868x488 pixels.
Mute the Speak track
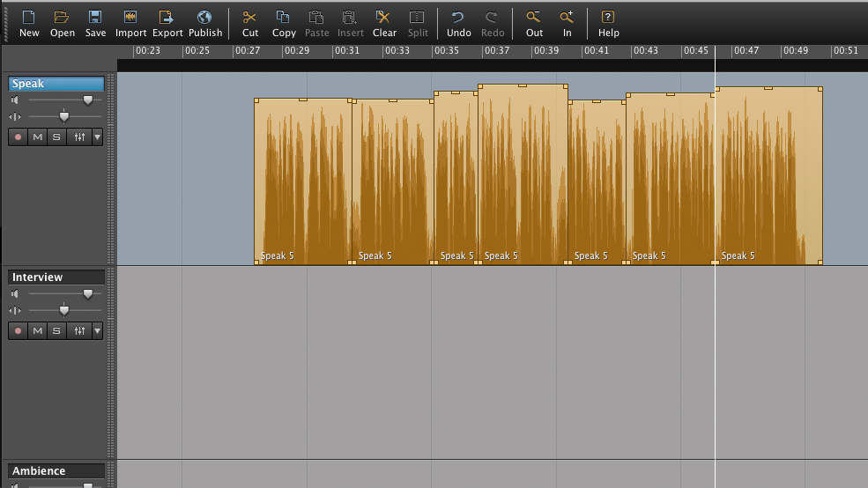(x=37, y=137)
